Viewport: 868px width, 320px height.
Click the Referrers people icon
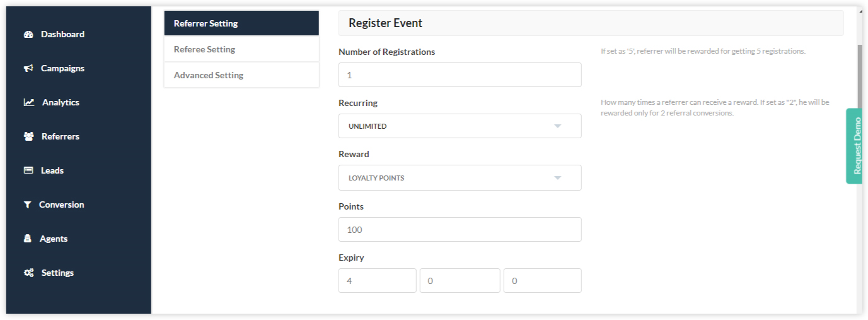28,136
